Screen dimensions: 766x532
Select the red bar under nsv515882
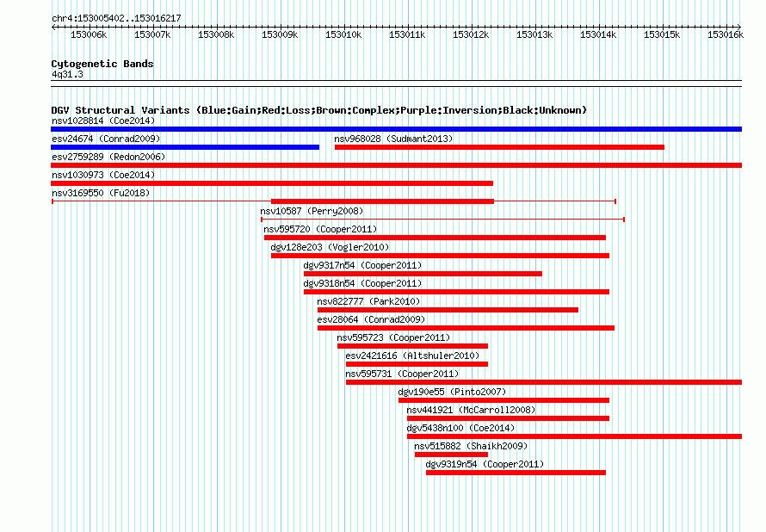(451, 455)
